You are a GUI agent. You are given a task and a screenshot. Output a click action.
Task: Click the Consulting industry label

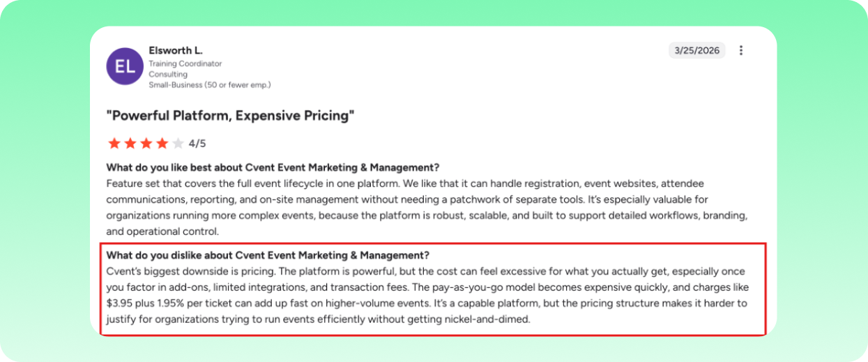168,74
